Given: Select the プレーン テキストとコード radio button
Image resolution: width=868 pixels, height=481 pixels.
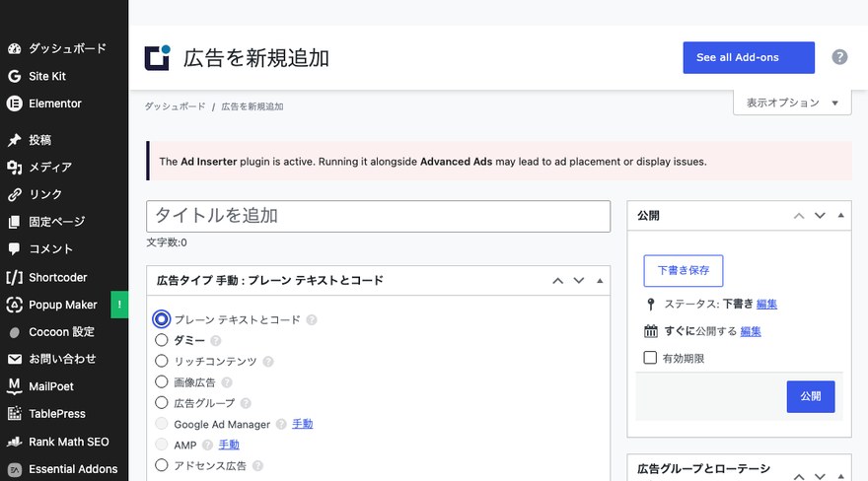Looking at the screenshot, I should tap(161, 319).
